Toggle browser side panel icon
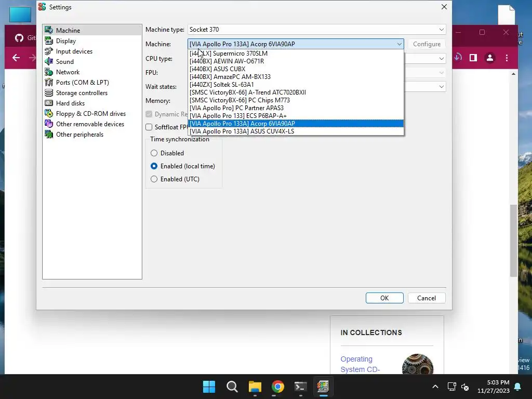The width and height of the screenshot is (532, 399). [x=473, y=58]
